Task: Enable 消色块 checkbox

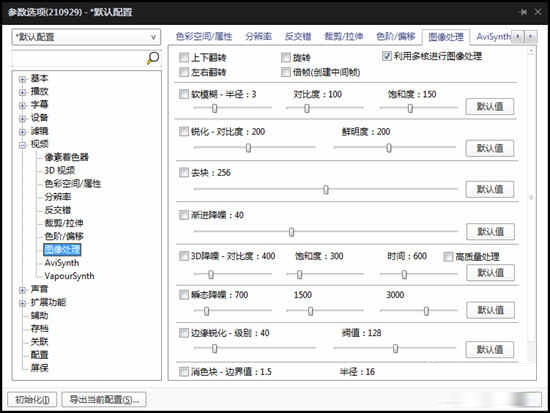Action: (x=184, y=371)
